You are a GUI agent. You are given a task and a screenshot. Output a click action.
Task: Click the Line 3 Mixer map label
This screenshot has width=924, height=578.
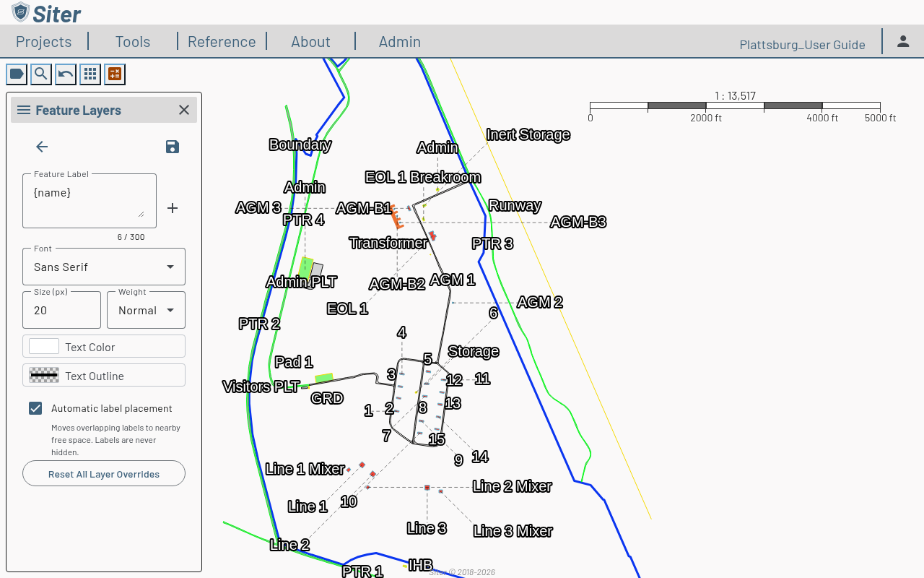[513, 531]
